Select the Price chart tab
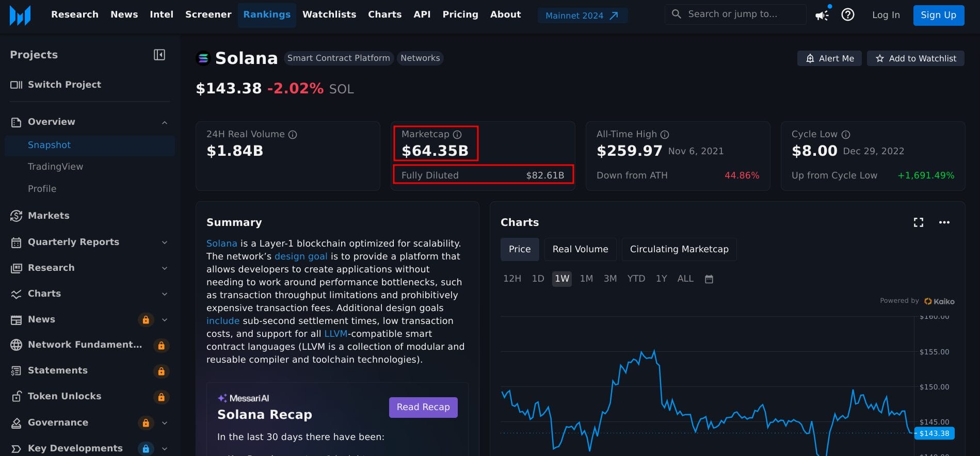Image resolution: width=980 pixels, height=456 pixels. 520,249
